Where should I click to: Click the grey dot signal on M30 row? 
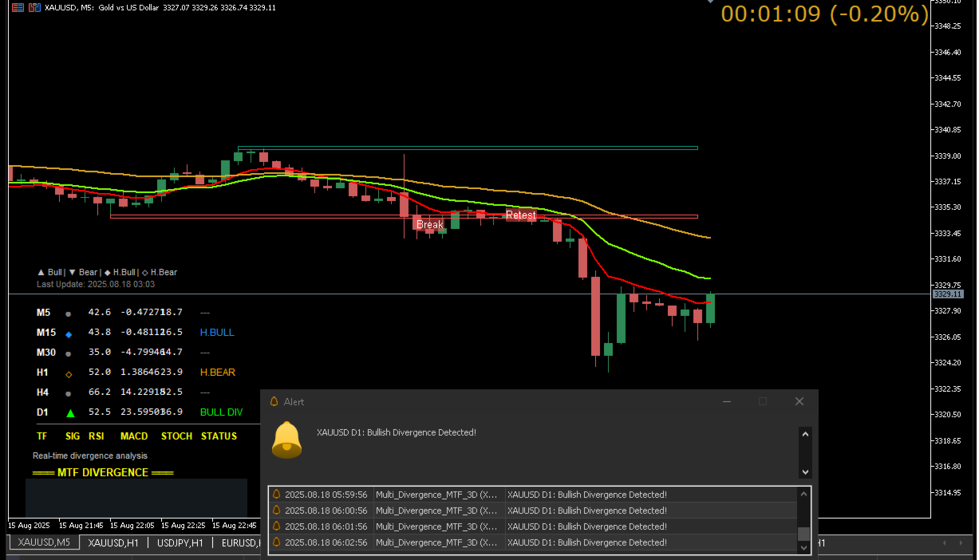click(x=68, y=353)
